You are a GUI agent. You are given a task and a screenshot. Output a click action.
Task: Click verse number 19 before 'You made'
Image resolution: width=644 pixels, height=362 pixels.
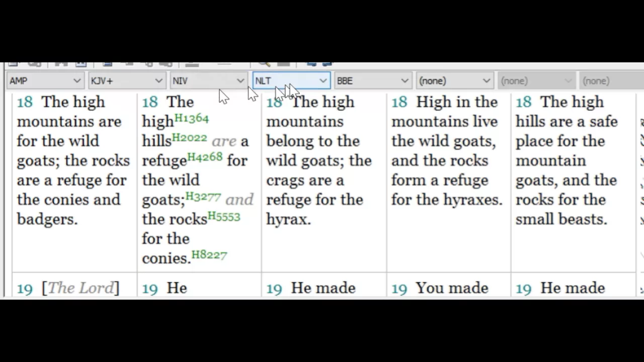point(399,288)
